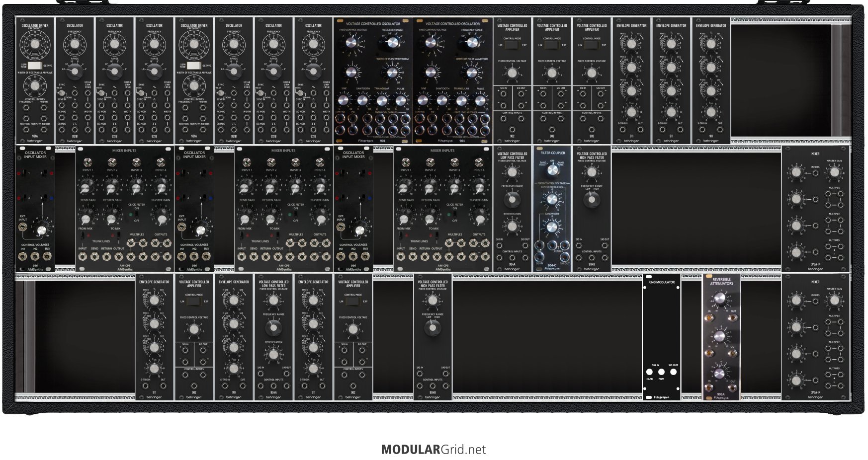Turn the Filter Coupler band reject/off/band pass selector
868x460 pixels.
552,170
